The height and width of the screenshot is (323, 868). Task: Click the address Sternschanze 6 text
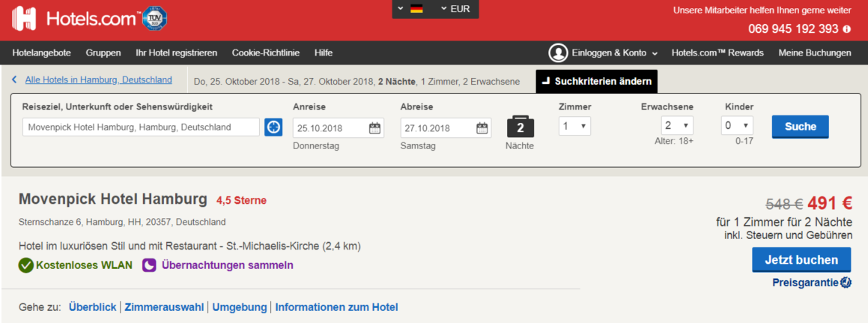click(122, 222)
